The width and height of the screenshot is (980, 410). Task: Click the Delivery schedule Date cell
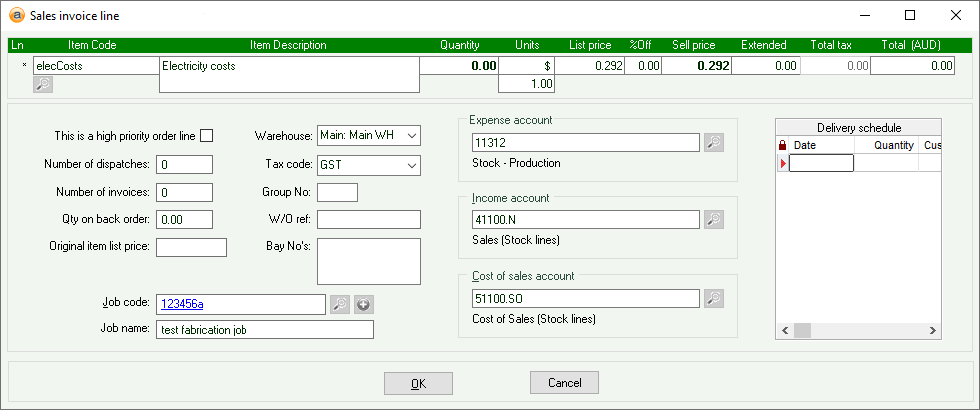click(x=821, y=163)
